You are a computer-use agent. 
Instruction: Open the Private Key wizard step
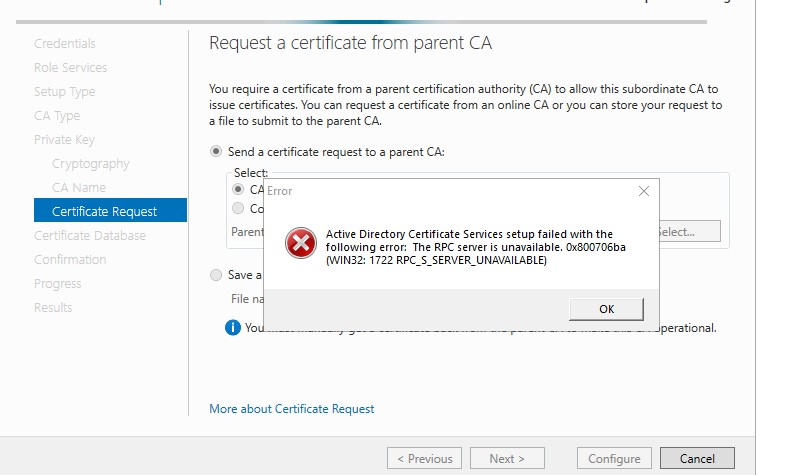[x=64, y=140]
